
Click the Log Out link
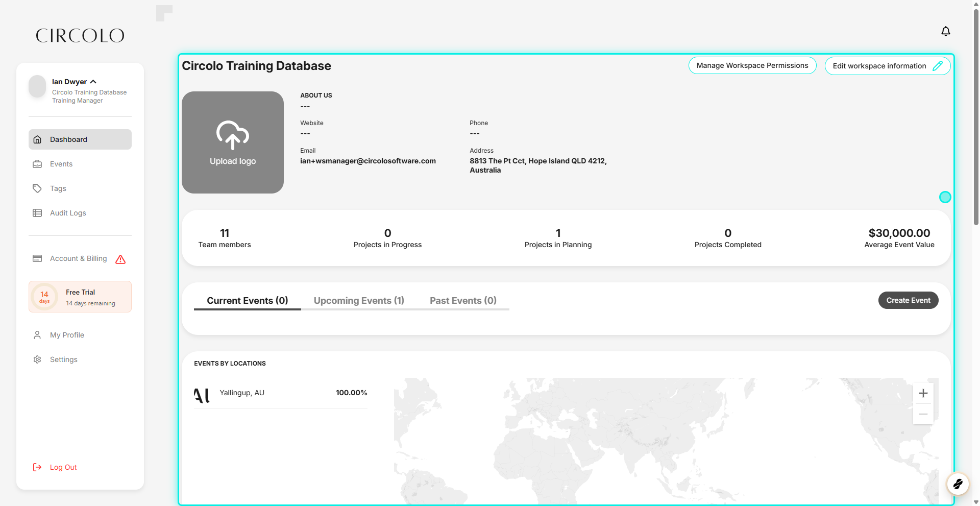coord(63,467)
